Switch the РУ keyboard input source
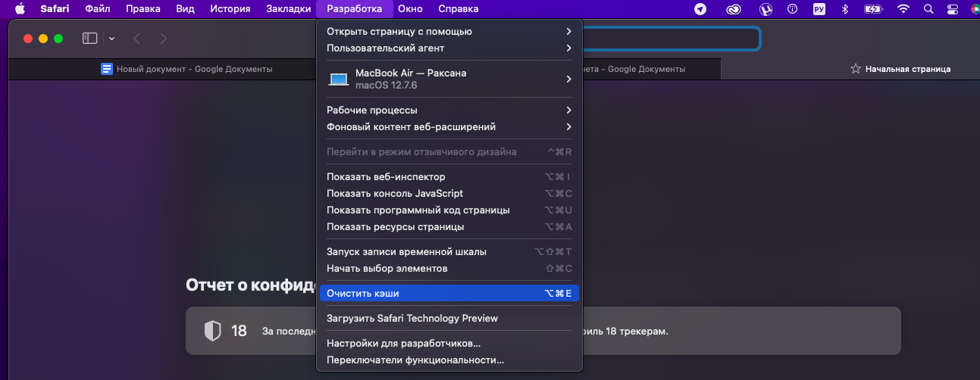This screenshot has width=980, height=380. 819,9
